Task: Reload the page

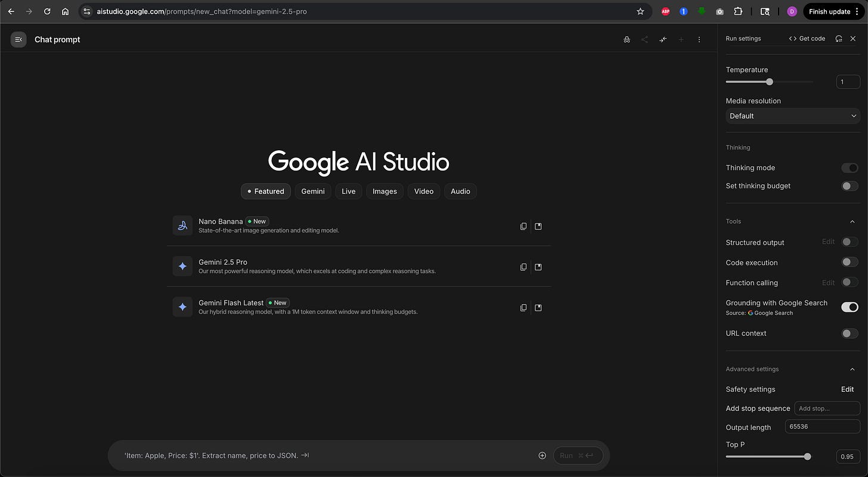Action: [x=47, y=11]
